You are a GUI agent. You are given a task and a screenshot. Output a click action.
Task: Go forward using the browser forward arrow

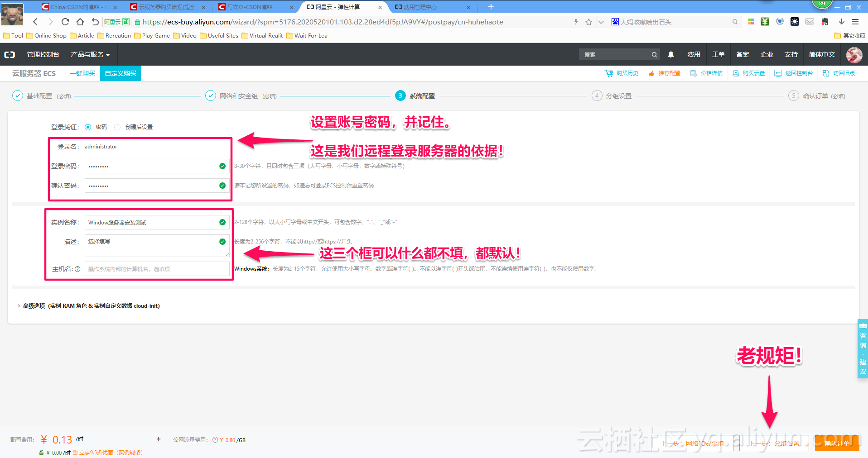click(50, 22)
